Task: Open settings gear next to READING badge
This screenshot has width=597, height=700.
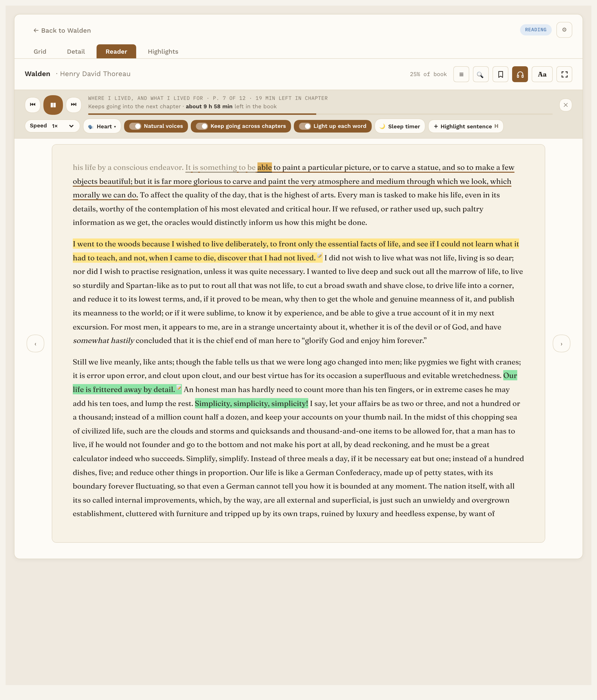Action: pos(564,30)
